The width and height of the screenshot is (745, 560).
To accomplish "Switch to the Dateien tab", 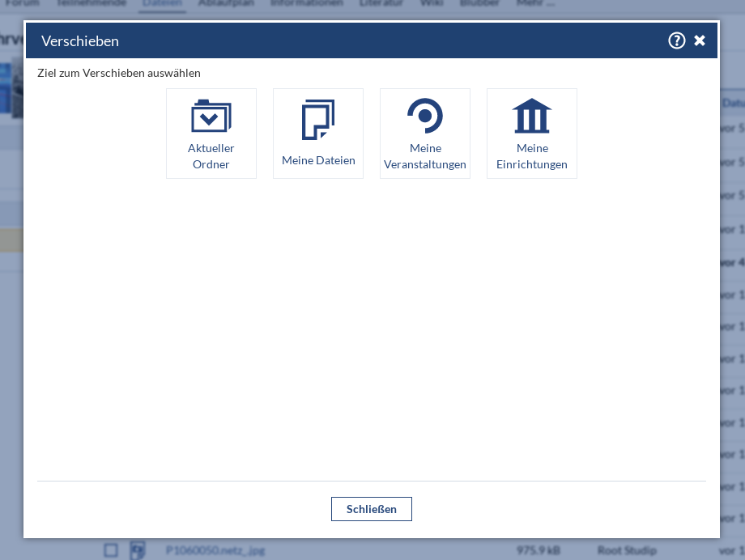I will pyautogui.click(x=162, y=3).
